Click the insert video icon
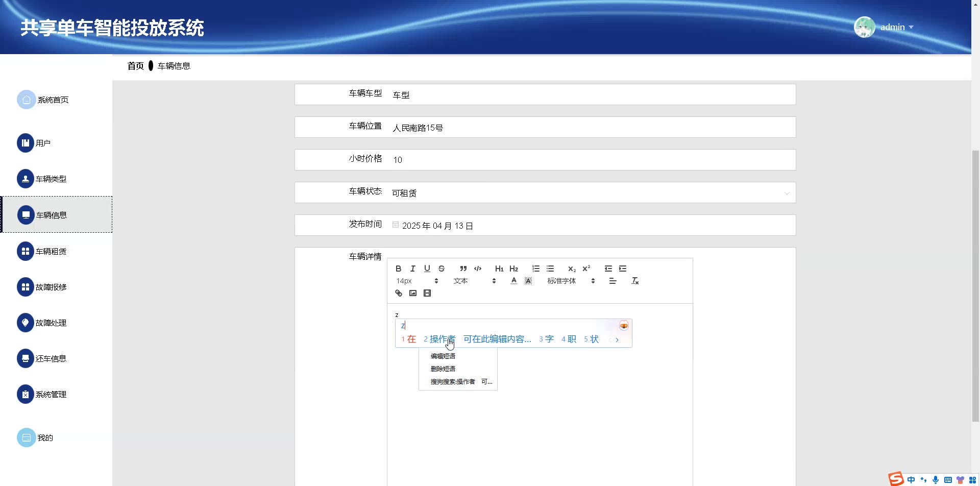The height and width of the screenshot is (486, 980). [x=427, y=293]
